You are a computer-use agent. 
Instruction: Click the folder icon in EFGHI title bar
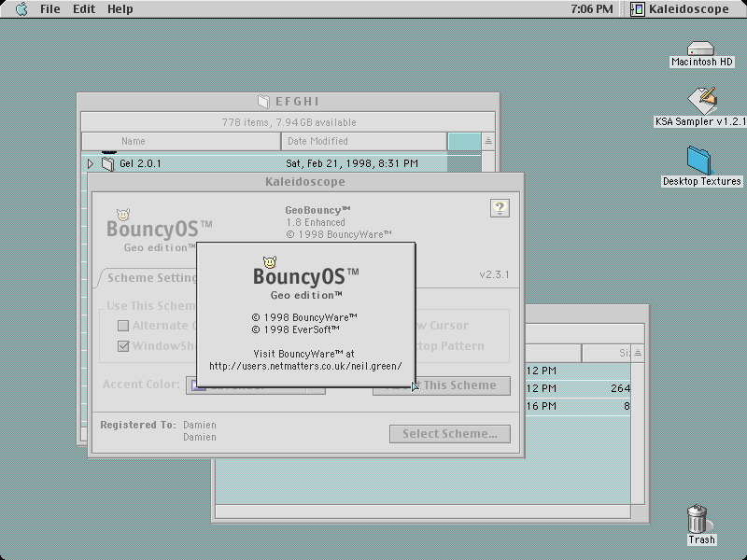(x=263, y=102)
